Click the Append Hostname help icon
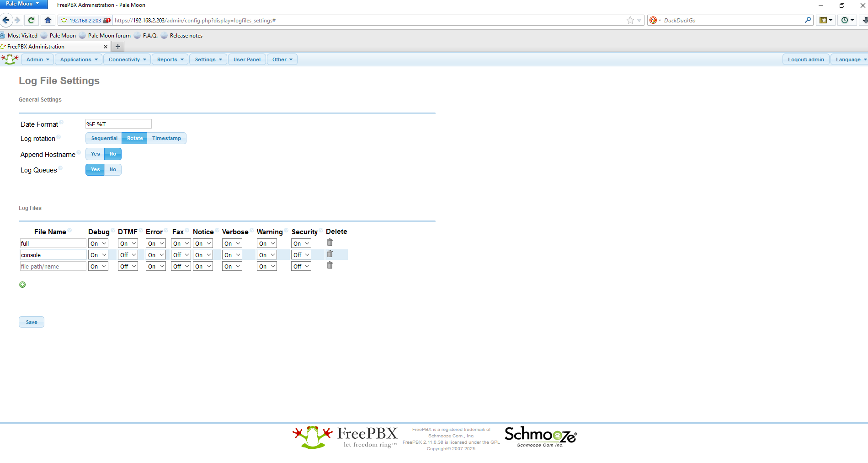The width and height of the screenshot is (868, 463). [x=79, y=152]
